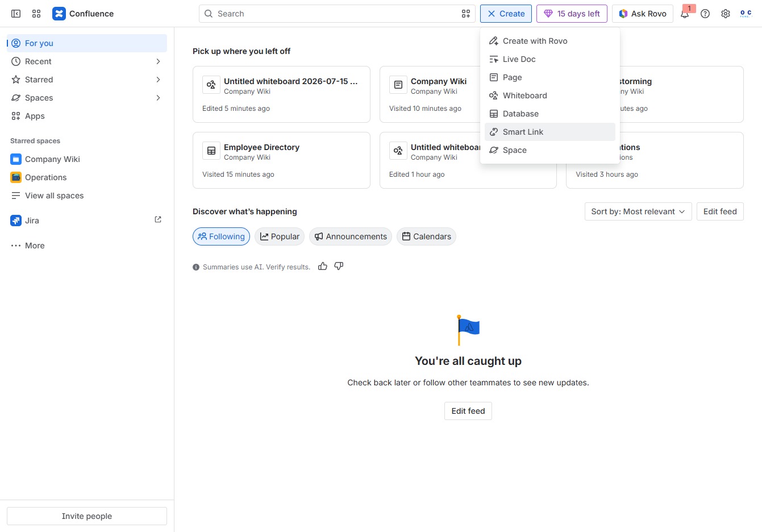Click the Apps icon in sidebar
Image resolution: width=762 pixels, height=532 pixels.
point(16,116)
